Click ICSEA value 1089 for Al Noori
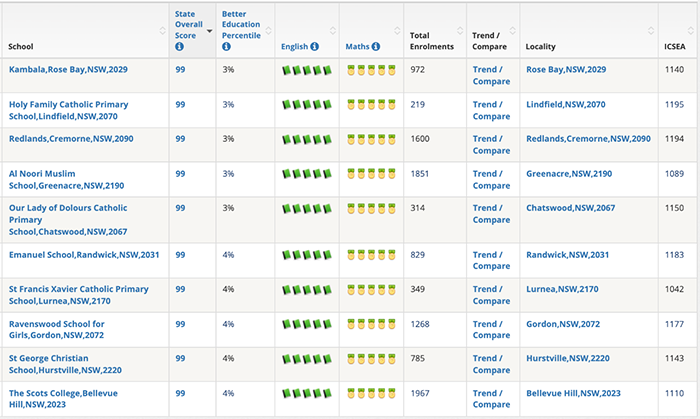 point(674,174)
